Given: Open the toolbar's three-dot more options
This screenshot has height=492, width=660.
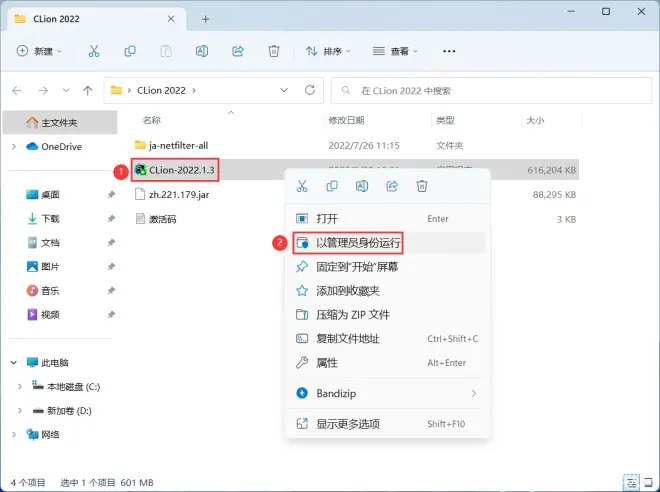Looking at the screenshot, I should coord(449,51).
